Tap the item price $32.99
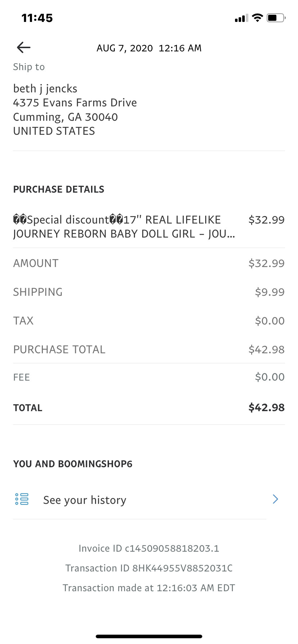Image resolution: width=298 pixels, height=644 pixels. point(266,220)
